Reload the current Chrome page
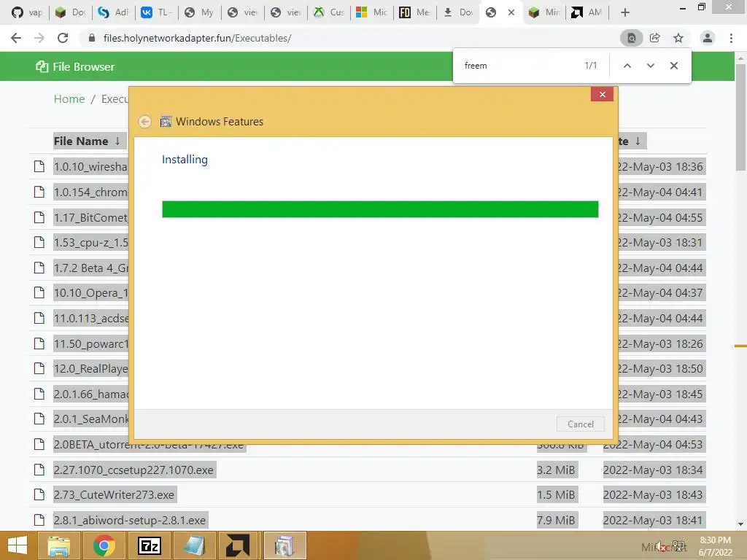The height and width of the screenshot is (560, 747). [x=63, y=38]
